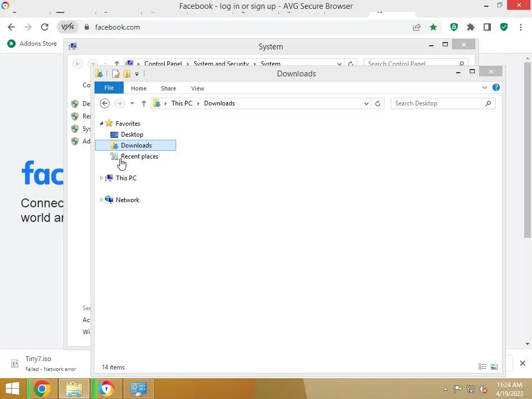The image size is (532, 399).
Task: Open Customize Quick Access Toolbar dropdown
Action: [137, 74]
